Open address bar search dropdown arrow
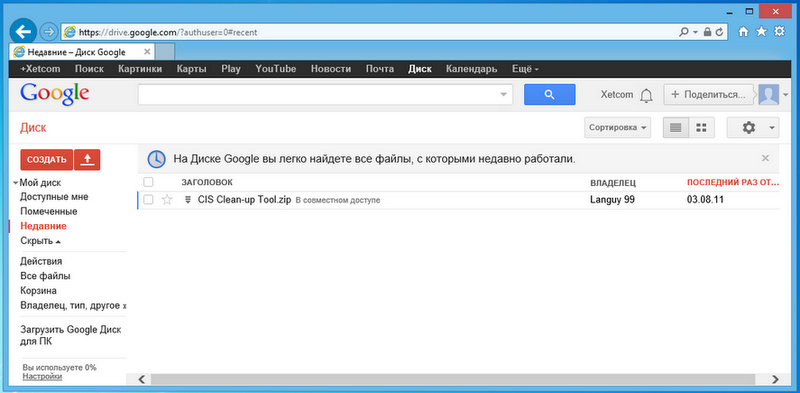Viewport: 800px width, 393px height. (x=695, y=32)
